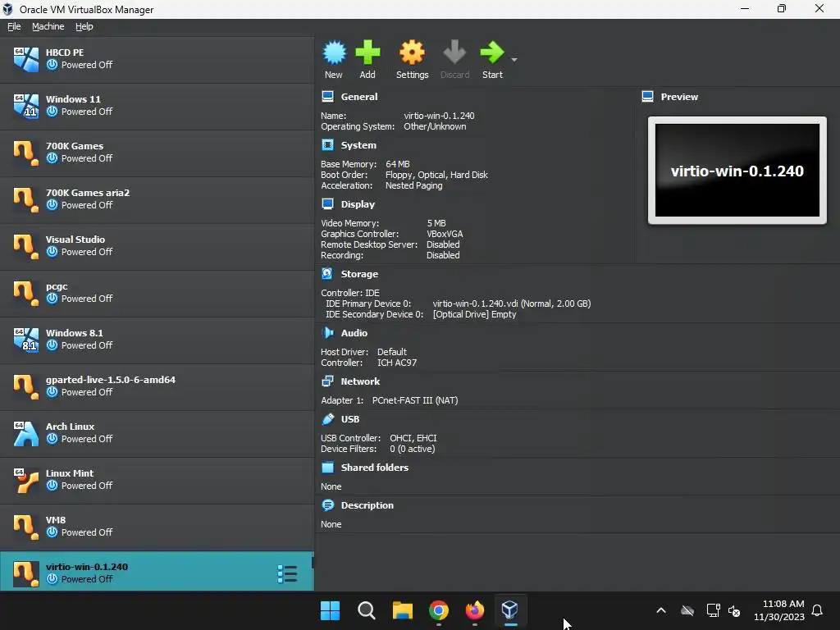Click the virtio-win-0.1.240.vdi disk entry

512,304
